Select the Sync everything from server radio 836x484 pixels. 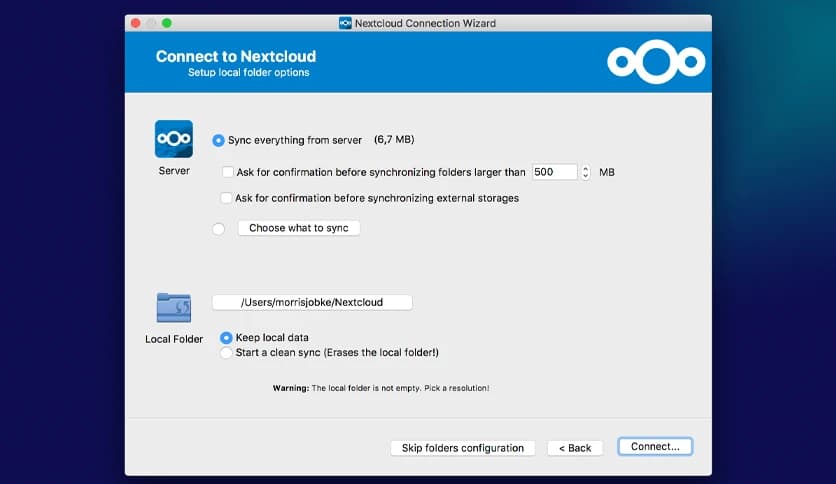(218, 140)
